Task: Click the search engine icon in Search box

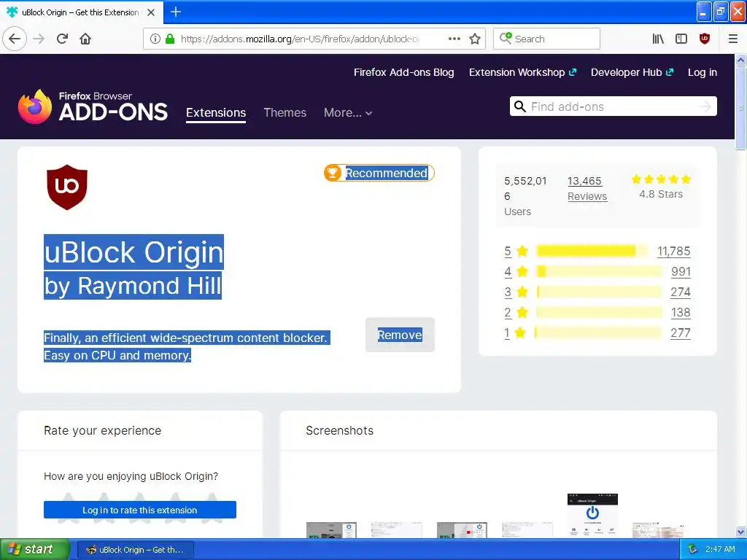Action: (x=506, y=38)
